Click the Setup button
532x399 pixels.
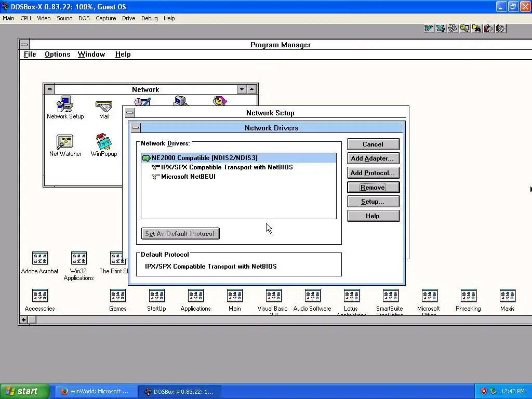point(373,202)
